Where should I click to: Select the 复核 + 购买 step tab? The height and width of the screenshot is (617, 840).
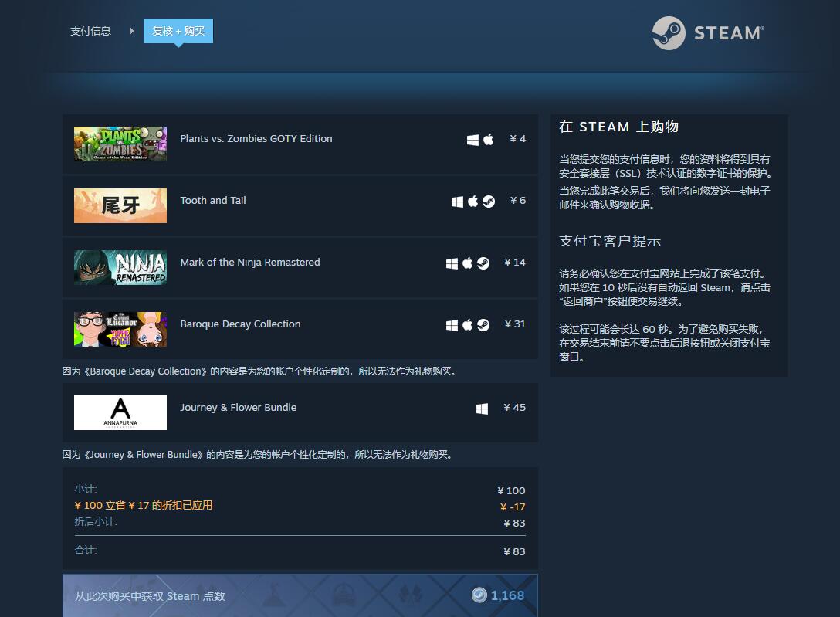(178, 31)
